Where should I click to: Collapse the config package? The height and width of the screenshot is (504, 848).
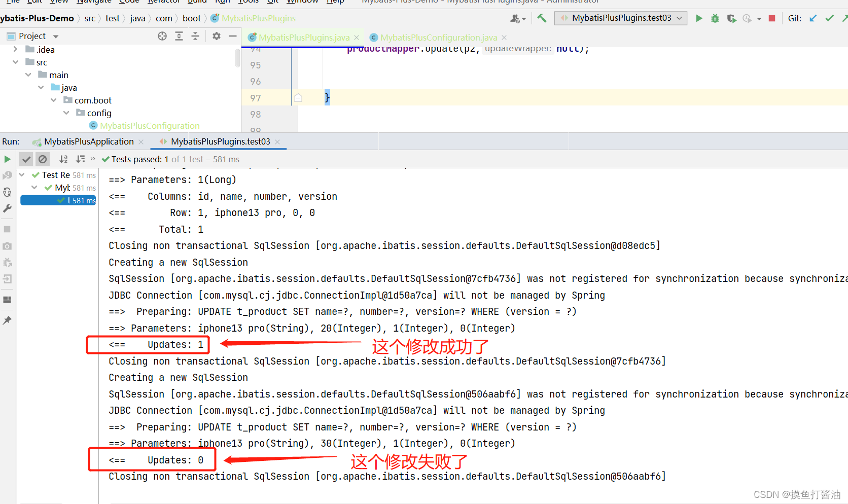click(x=66, y=113)
